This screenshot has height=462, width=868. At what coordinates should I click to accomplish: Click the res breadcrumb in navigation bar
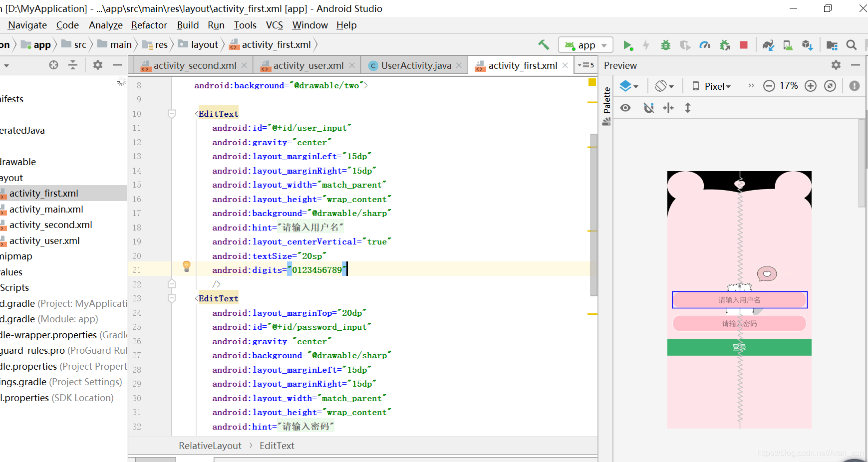155,44
